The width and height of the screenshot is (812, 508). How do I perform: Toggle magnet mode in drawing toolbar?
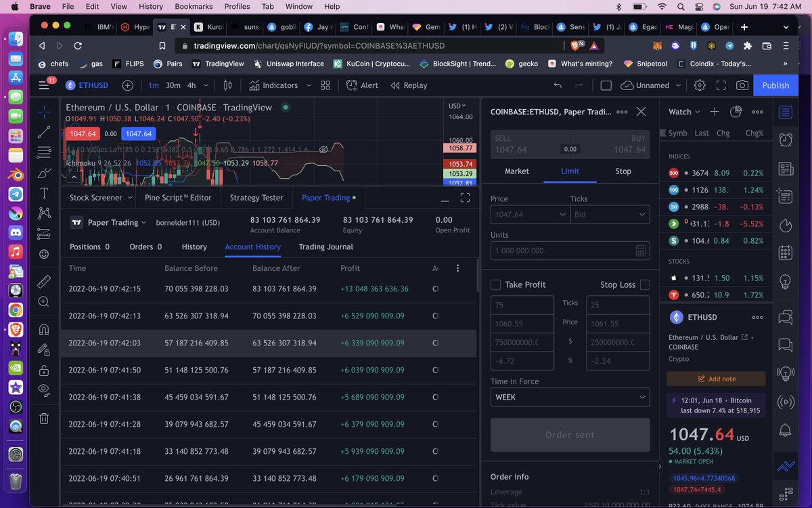pyautogui.click(x=44, y=330)
